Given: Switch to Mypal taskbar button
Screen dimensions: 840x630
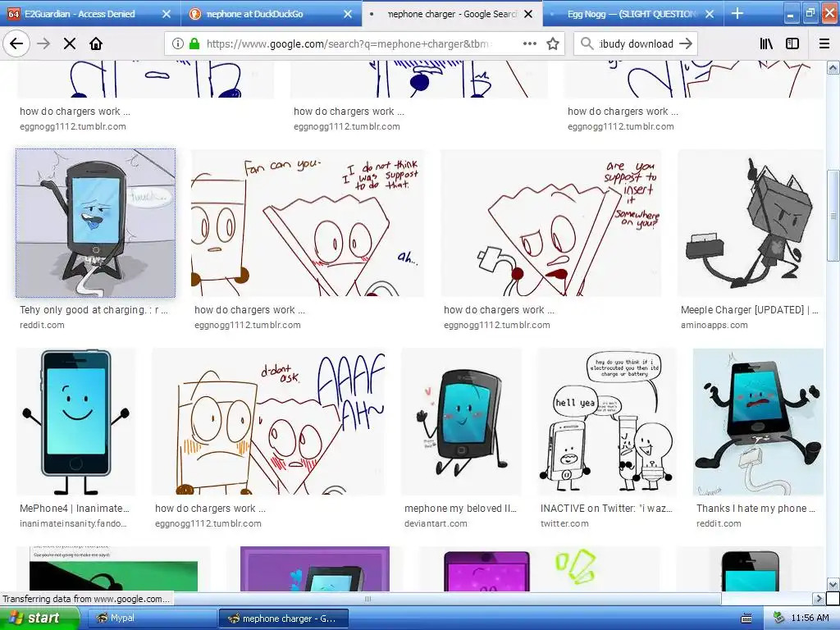Looking at the screenshot, I should 151,619.
